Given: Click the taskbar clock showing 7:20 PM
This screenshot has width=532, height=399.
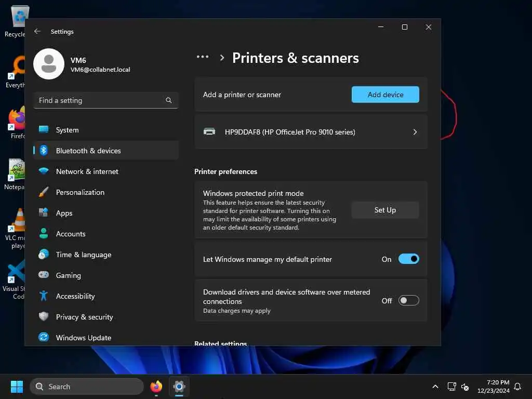Looking at the screenshot, I should pyautogui.click(x=494, y=387).
